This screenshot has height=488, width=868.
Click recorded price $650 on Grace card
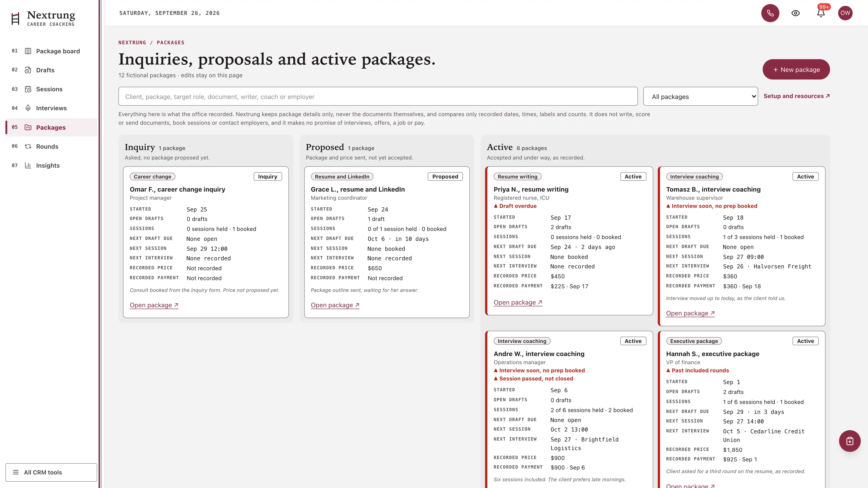pyautogui.click(x=375, y=268)
